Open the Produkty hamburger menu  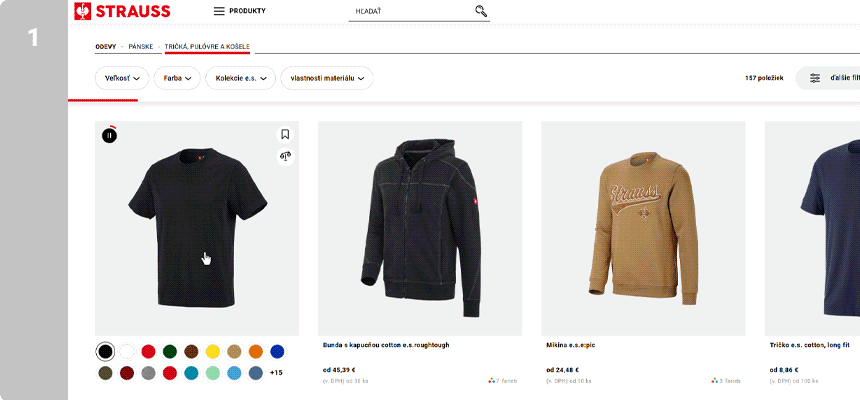click(x=240, y=12)
